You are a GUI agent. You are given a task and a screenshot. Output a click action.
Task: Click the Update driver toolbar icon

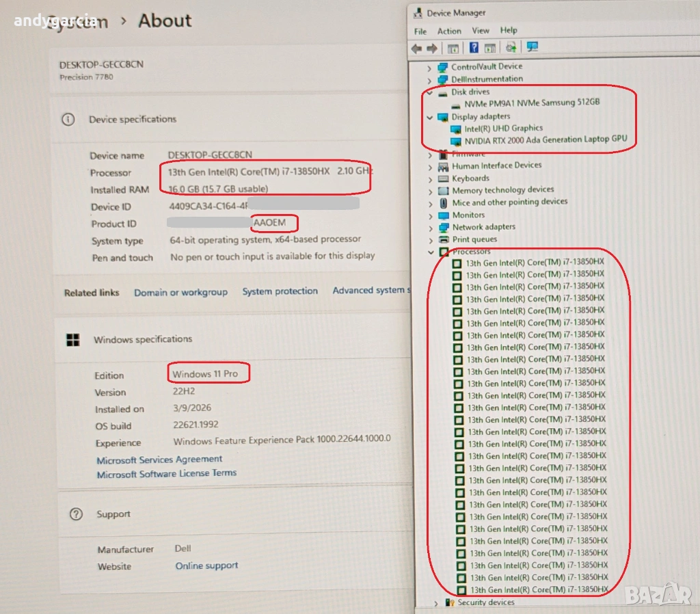click(x=511, y=48)
